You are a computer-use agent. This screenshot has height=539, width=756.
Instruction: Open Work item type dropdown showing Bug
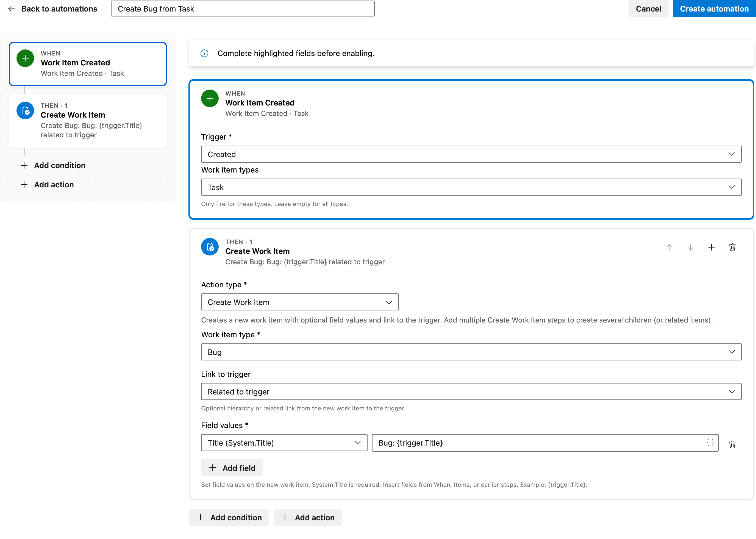pyautogui.click(x=471, y=352)
